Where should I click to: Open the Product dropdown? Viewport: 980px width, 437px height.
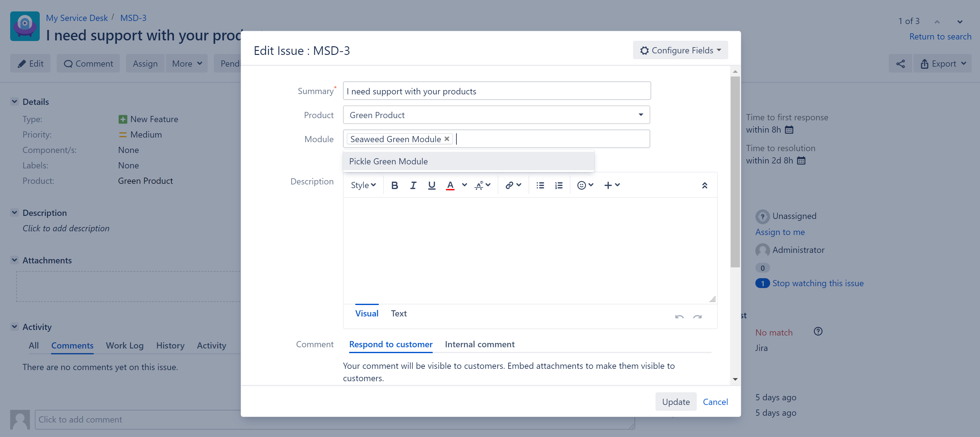click(x=496, y=115)
